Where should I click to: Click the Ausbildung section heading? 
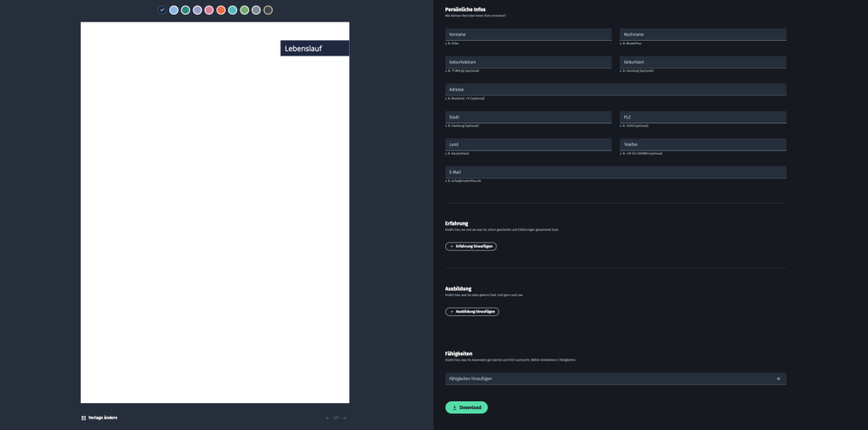[457, 288]
